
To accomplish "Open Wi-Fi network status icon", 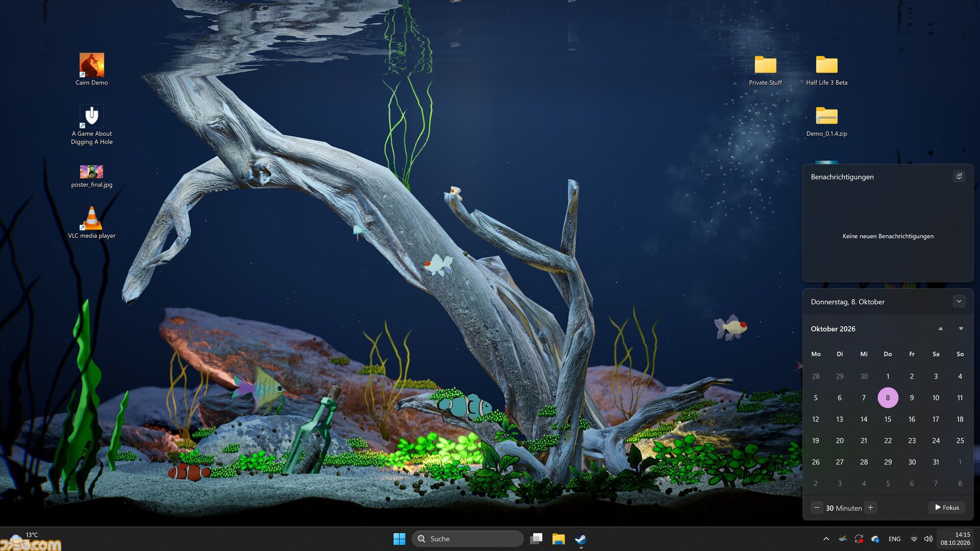I will click(x=914, y=539).
